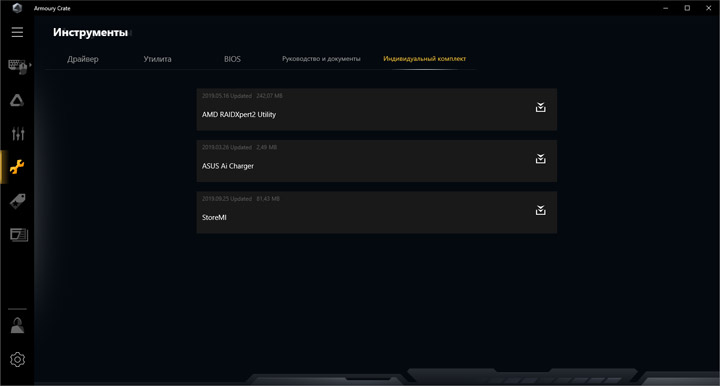
Task: Open the Aura Sync triangle icon
Action: (x=17, y=101)
